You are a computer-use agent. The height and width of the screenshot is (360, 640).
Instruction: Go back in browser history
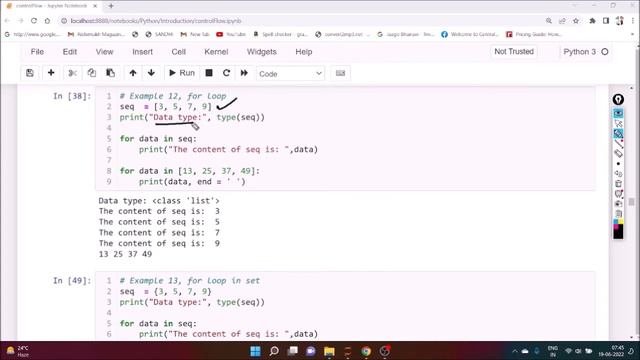(x=7, y=21)
